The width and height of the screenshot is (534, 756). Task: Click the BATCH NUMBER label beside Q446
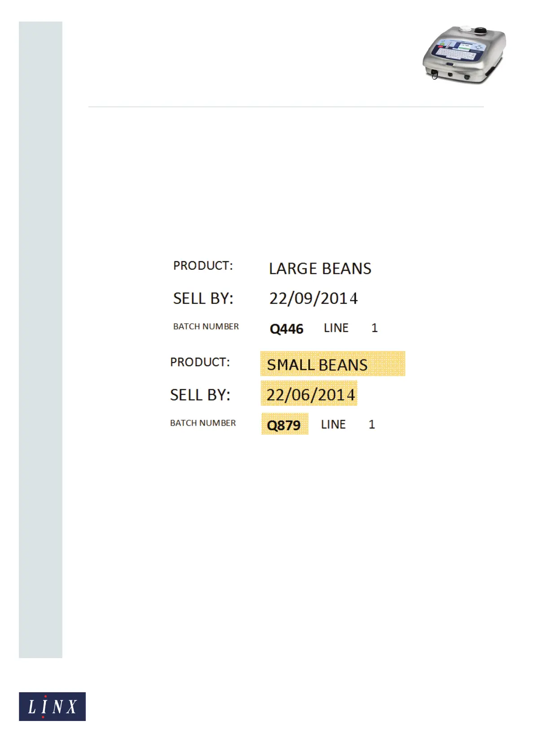click(x=206, y=327)
